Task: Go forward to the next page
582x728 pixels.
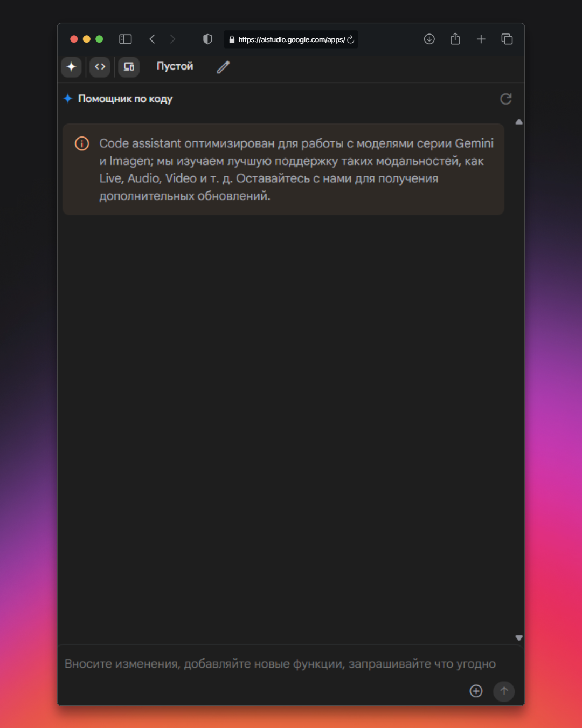Action: 172,39
